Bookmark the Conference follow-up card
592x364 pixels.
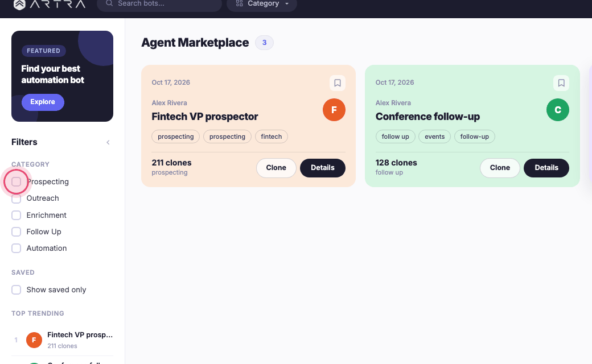561,83
